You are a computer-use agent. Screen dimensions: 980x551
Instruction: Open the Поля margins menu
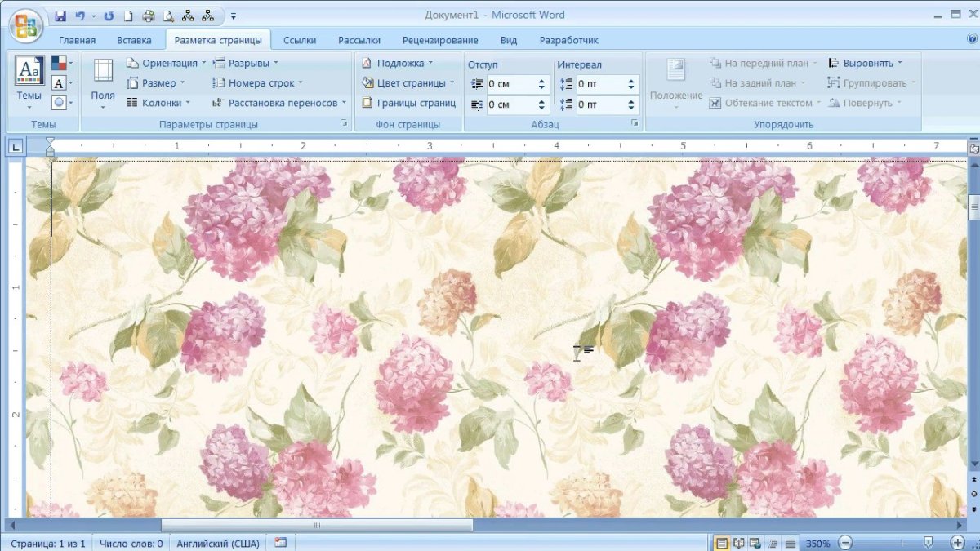103,82
